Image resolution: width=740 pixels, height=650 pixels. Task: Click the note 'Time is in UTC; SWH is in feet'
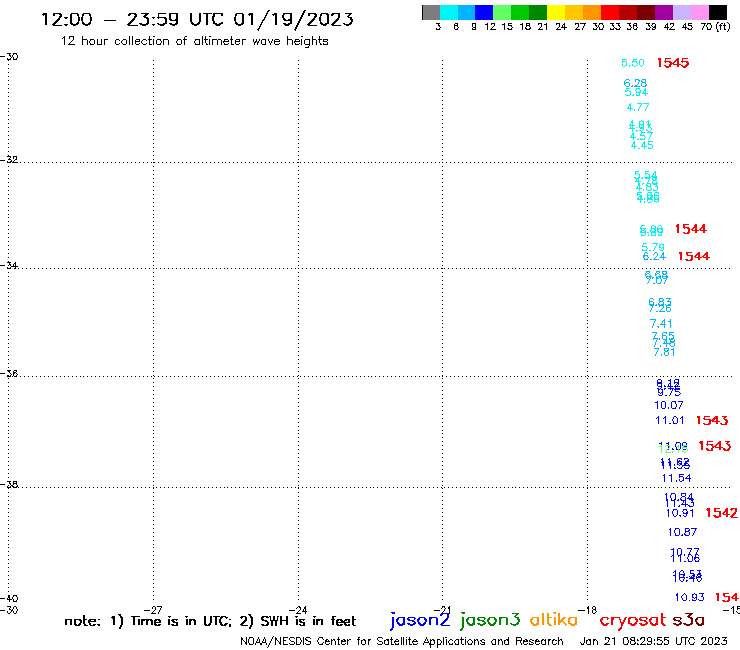[x=210, y=621]
